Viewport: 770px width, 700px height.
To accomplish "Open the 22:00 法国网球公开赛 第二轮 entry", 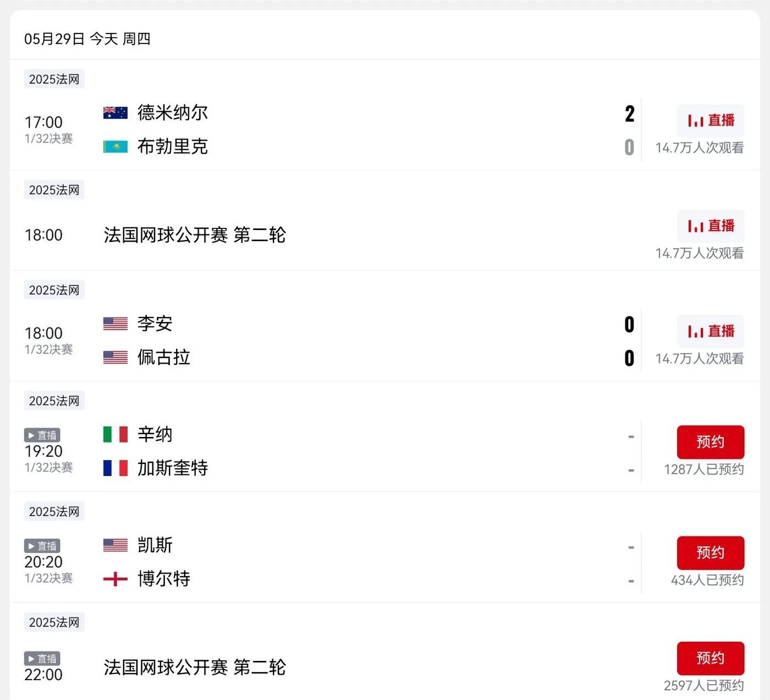I will [x=195, y=668].
